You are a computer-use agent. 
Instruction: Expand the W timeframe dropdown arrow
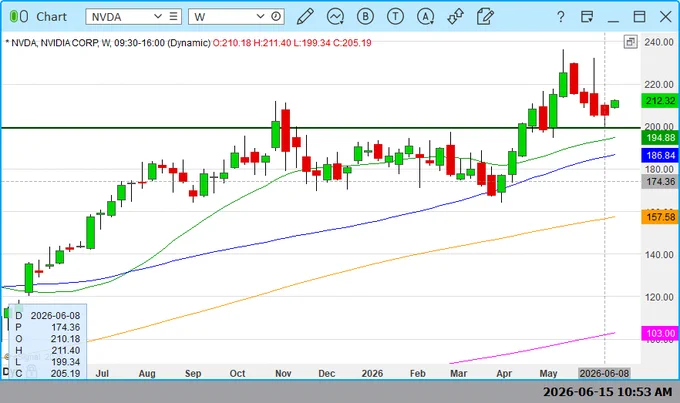coord(260,16)
